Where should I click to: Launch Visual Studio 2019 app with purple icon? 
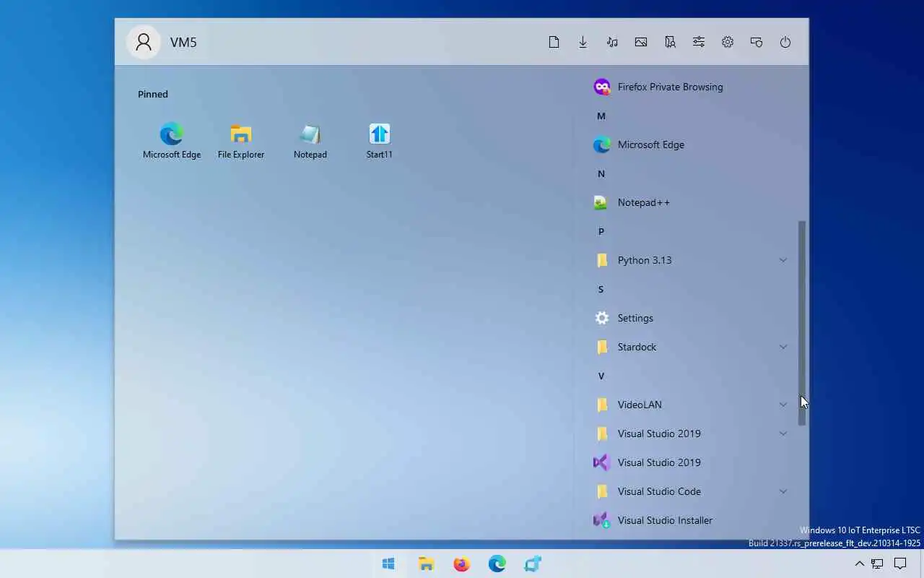(689, 462)
